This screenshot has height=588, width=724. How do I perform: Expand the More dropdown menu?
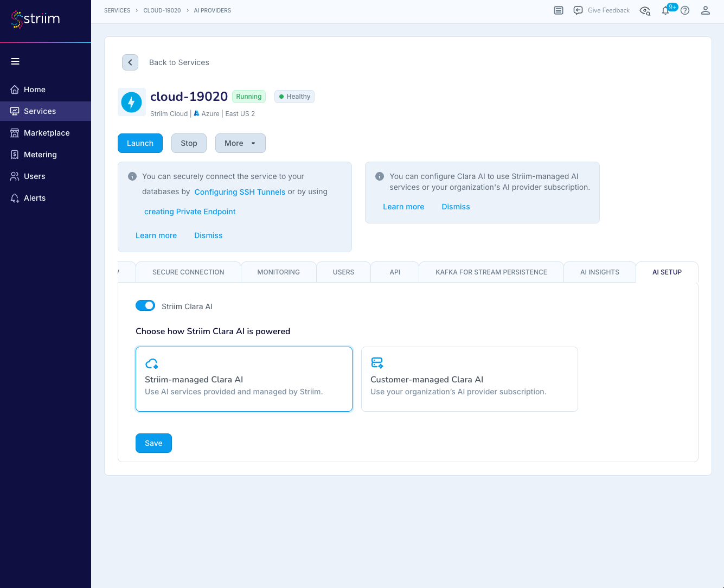click(240, 143)
